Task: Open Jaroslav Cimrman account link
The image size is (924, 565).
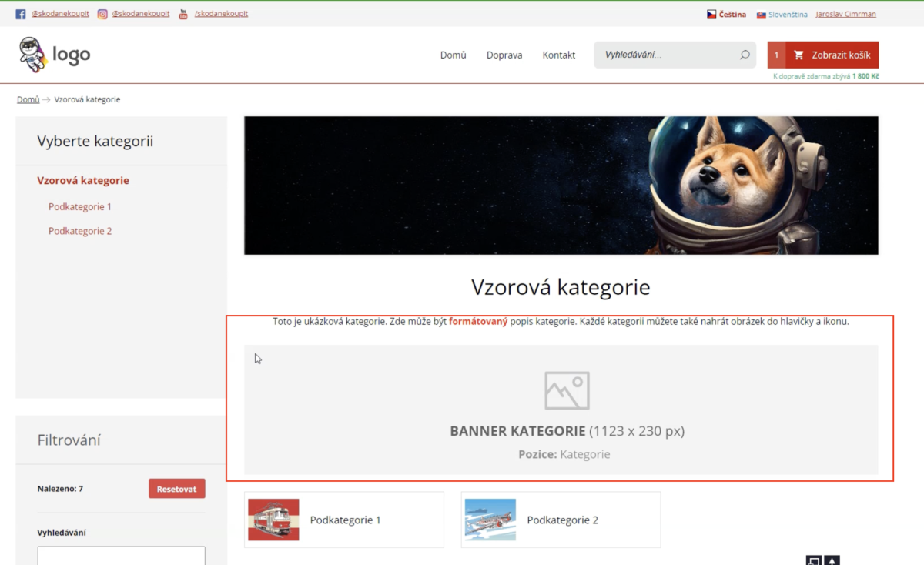Action: tap(845, 14)
